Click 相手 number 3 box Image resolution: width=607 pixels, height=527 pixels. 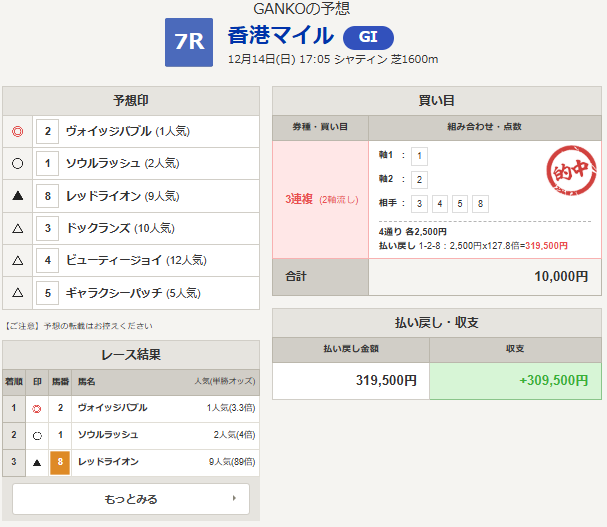tap(419, 204)
